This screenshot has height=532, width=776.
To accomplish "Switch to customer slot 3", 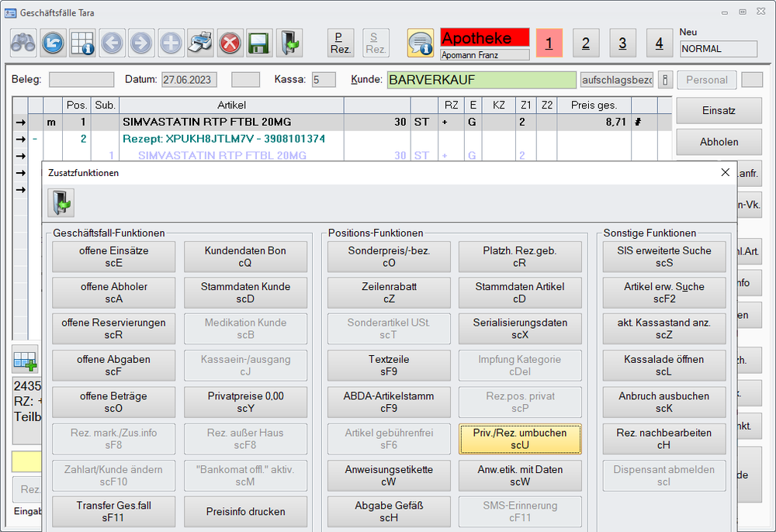I will (622, 43).
